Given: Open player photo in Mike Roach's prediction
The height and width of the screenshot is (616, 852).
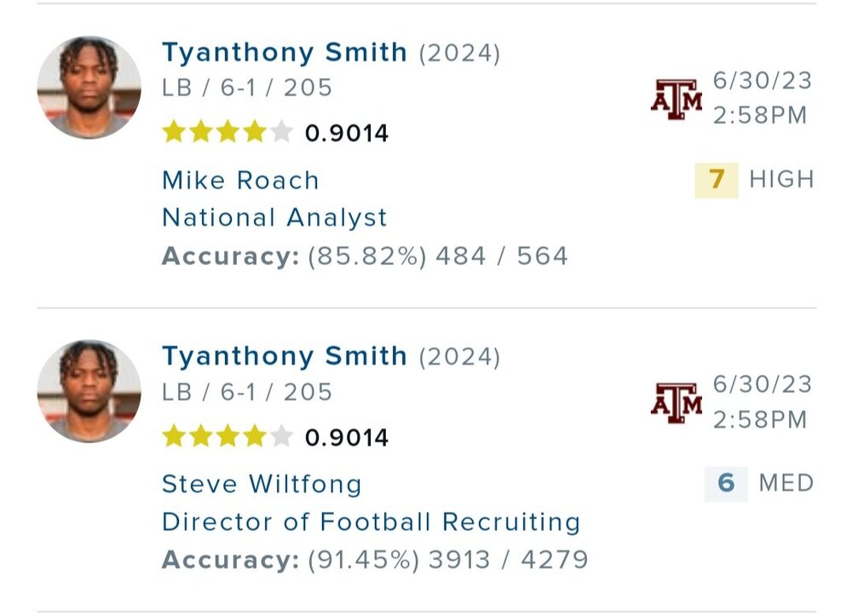Looking at the screenshot, I should tap(89, 88).
